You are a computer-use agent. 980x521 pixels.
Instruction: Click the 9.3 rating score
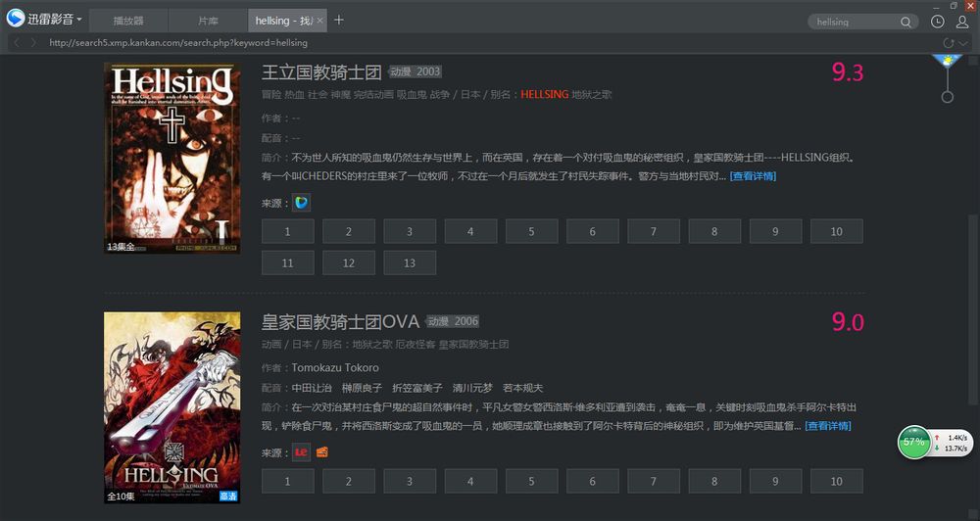pos(848,72)
